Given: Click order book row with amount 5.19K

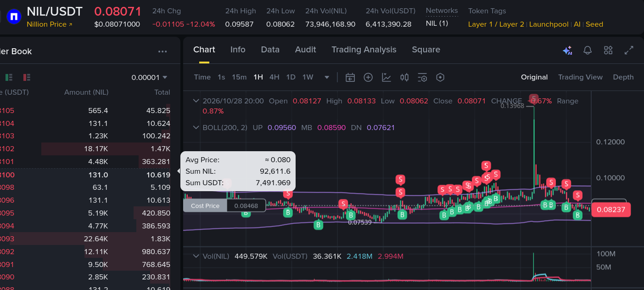Looking at the screenshot, I should (85, 213).
